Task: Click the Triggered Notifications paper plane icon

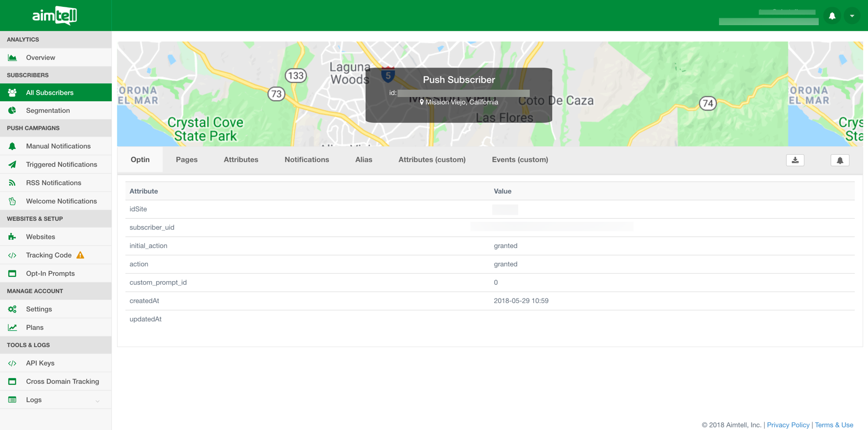Action: (12, 165)
